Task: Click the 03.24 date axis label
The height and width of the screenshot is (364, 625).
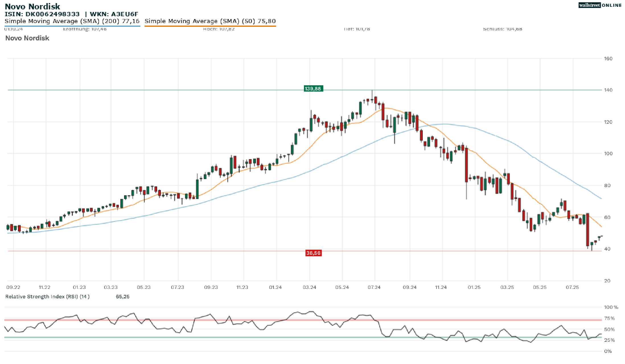Action: [x=309, y=287]
